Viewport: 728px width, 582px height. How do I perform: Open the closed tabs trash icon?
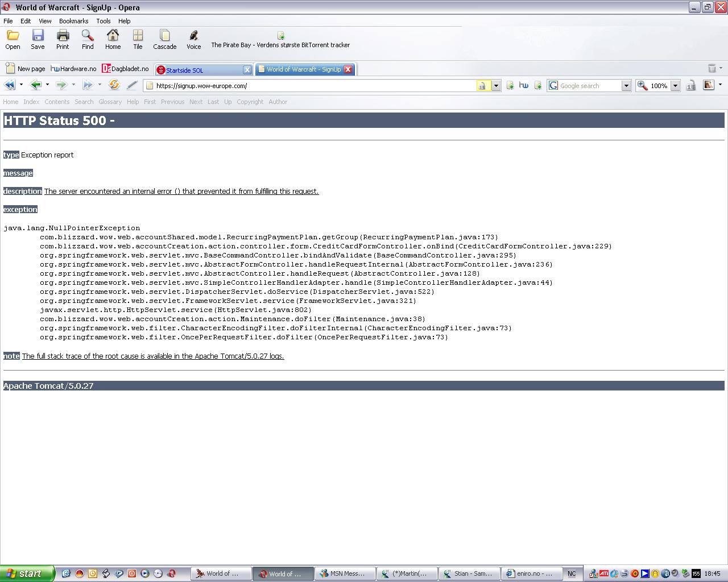(712, 69)
